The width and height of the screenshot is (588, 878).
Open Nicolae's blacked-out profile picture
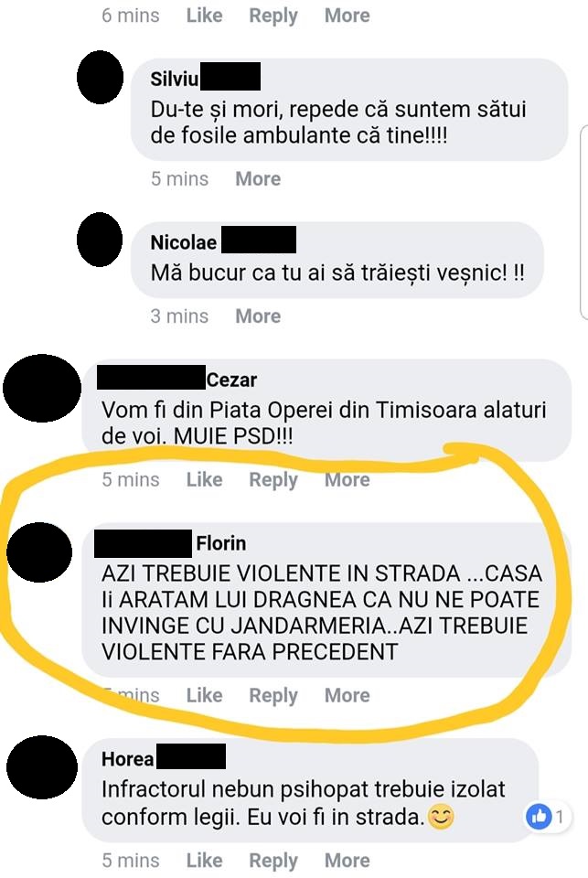(x=100, y=239)
